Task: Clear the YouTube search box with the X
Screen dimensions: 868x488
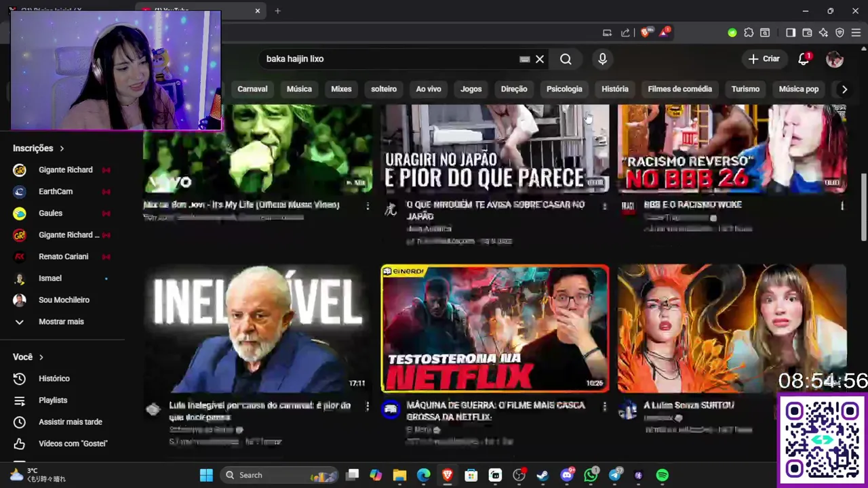Action: point(540,59)
